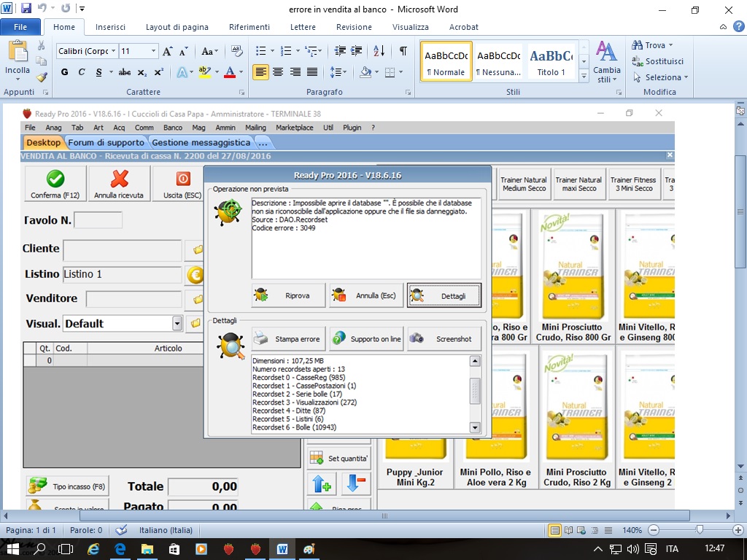Click the Sort (A-Z) icon
This screenshot has height=560, width=747.
379,51
